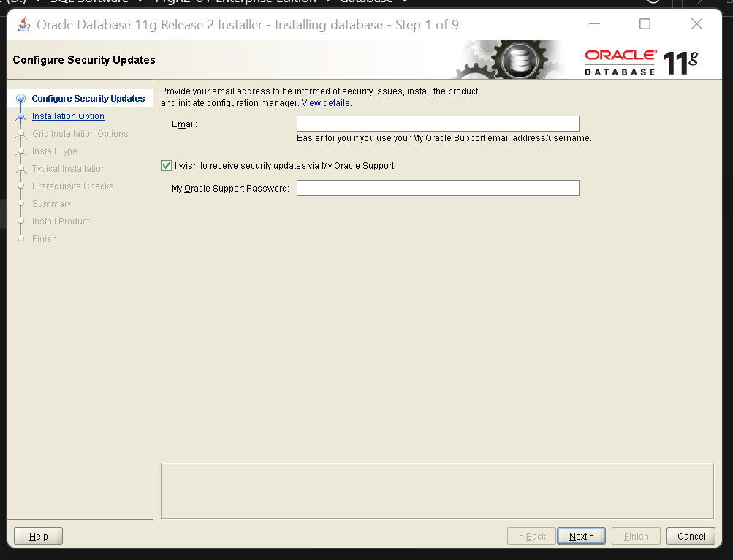Click the Configure Security Updates step bullet
The width and height of the screenshot is (733, 560).
[20, 98]
